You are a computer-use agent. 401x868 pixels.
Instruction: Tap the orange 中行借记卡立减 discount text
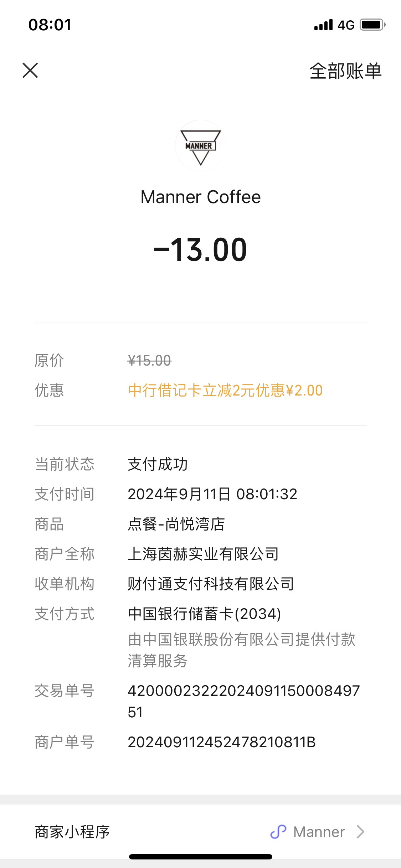225,391
